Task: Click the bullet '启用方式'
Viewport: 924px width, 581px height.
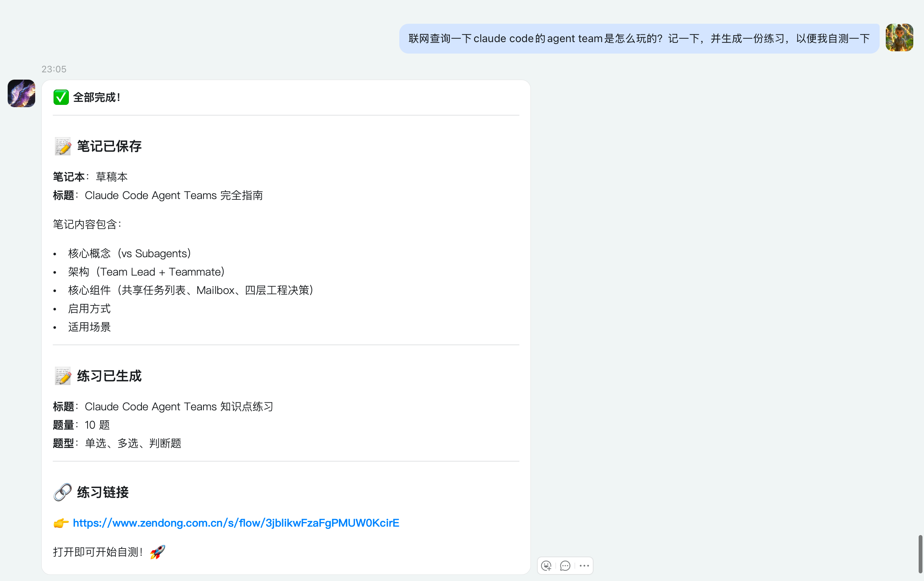Action: 89,308
